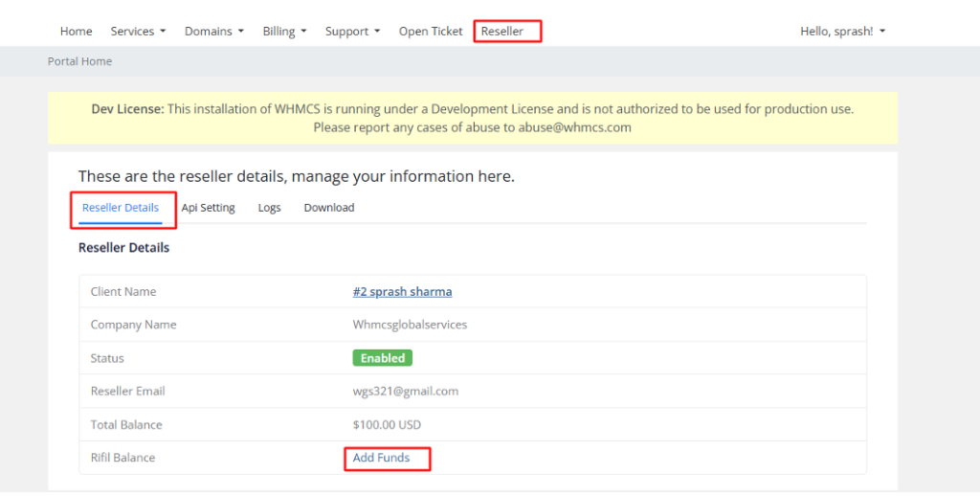Select the Reseller menu item
Screen dimensions: 980x496
(502, 32)
